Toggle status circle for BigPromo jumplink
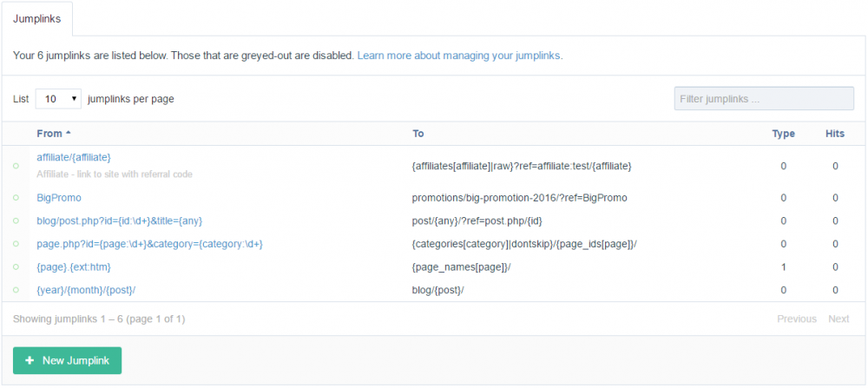 click(x=16, y=198)
